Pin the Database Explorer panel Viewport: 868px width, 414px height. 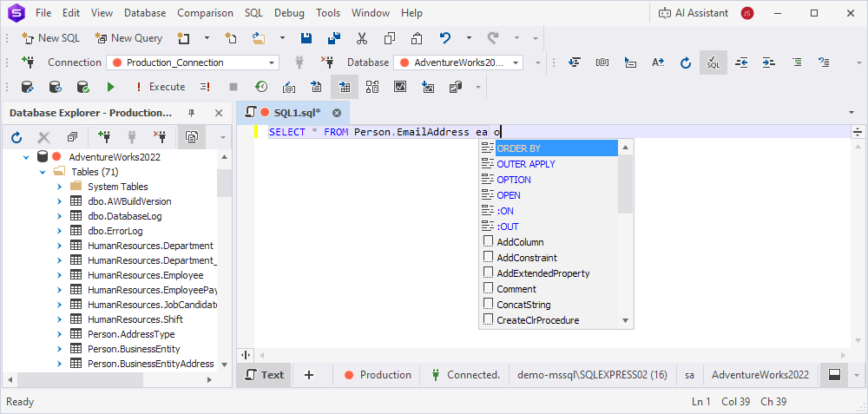[192, 113]
